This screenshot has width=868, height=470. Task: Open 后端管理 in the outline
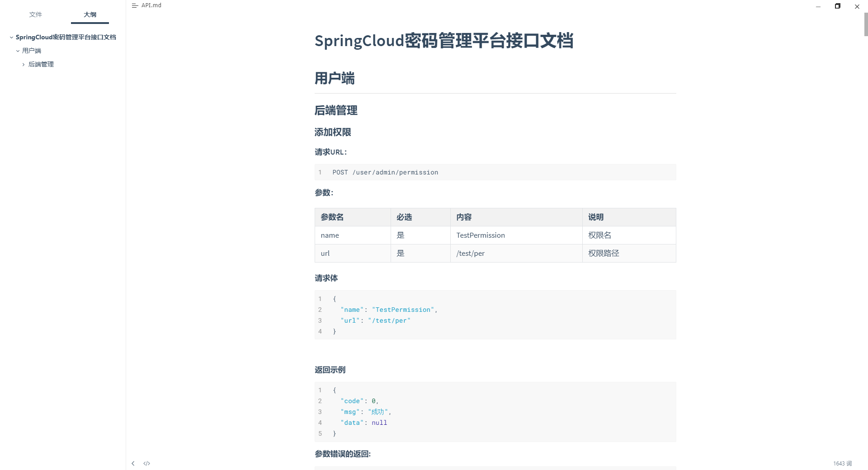point(41,64)
